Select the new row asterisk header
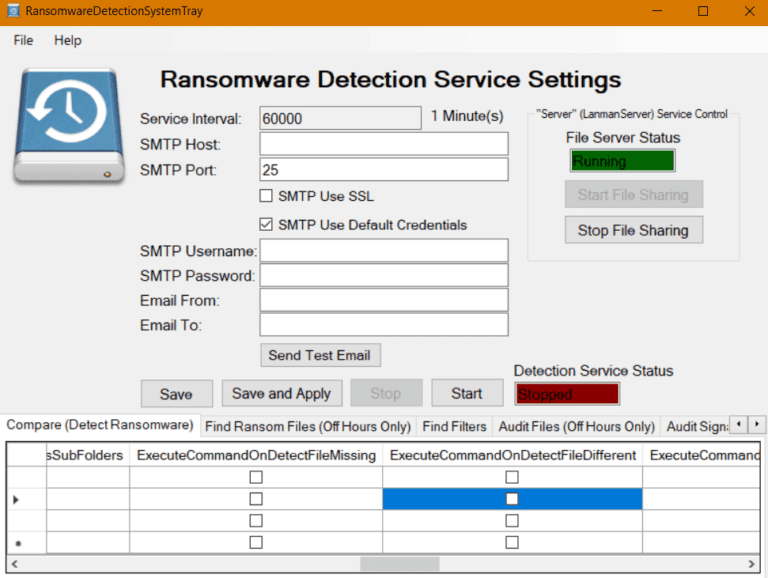 [18, 543]
